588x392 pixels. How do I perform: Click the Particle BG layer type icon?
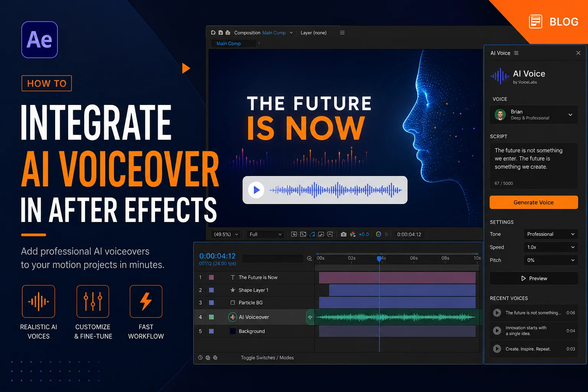click(233, 302)
